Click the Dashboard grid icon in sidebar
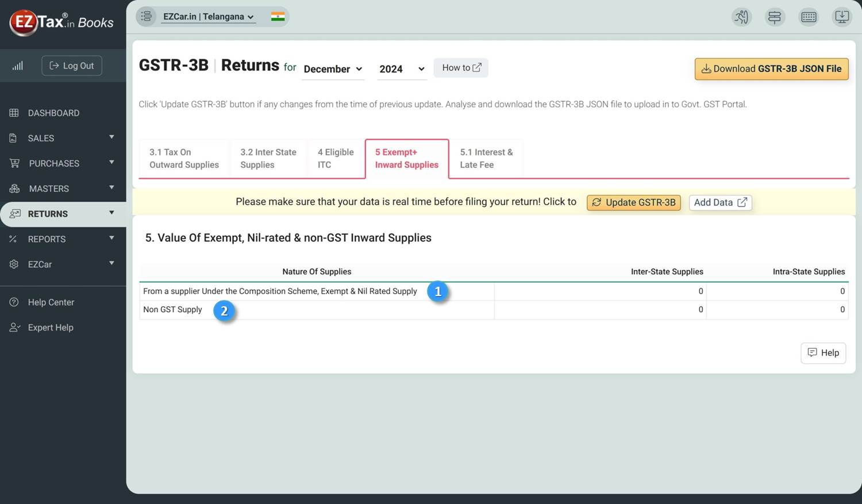 point(13,112)
